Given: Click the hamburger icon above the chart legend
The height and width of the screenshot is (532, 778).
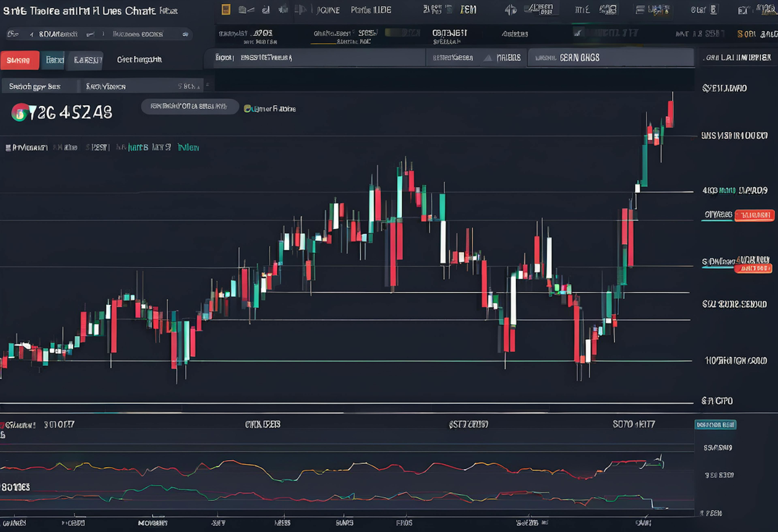Looking at the screenshot, I should tap(8, 148).
